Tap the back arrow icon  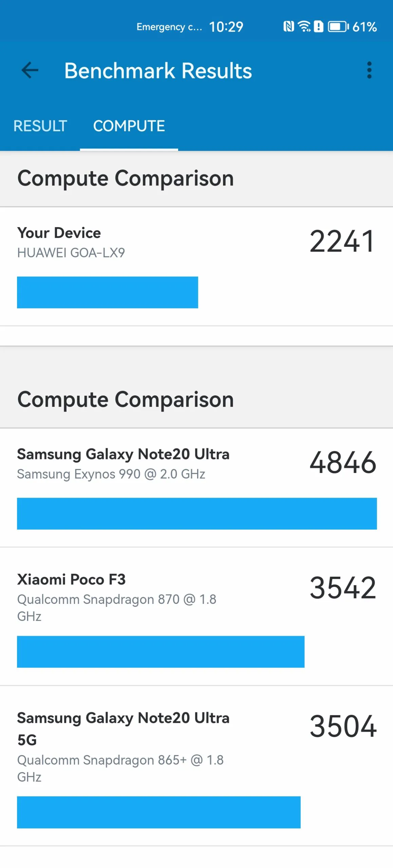30,71
